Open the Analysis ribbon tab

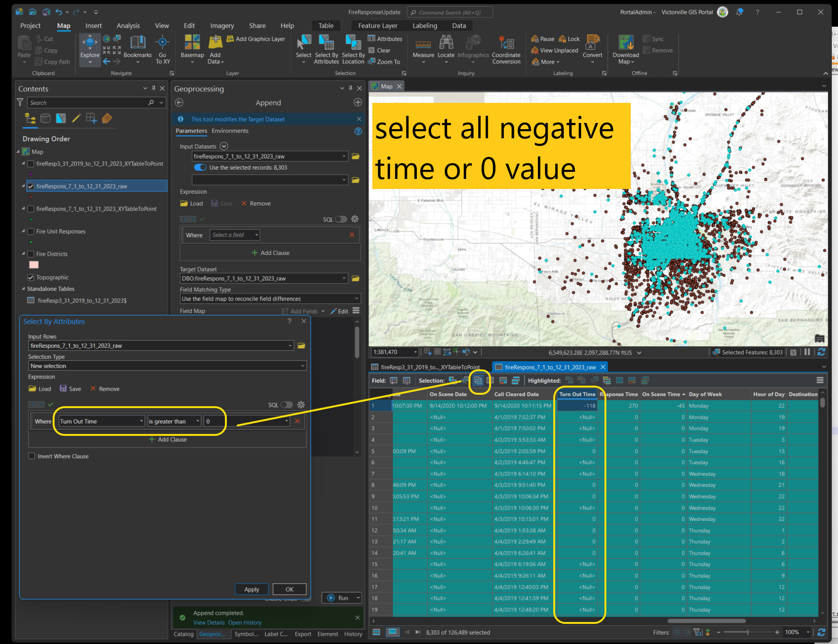pos(128,26)
